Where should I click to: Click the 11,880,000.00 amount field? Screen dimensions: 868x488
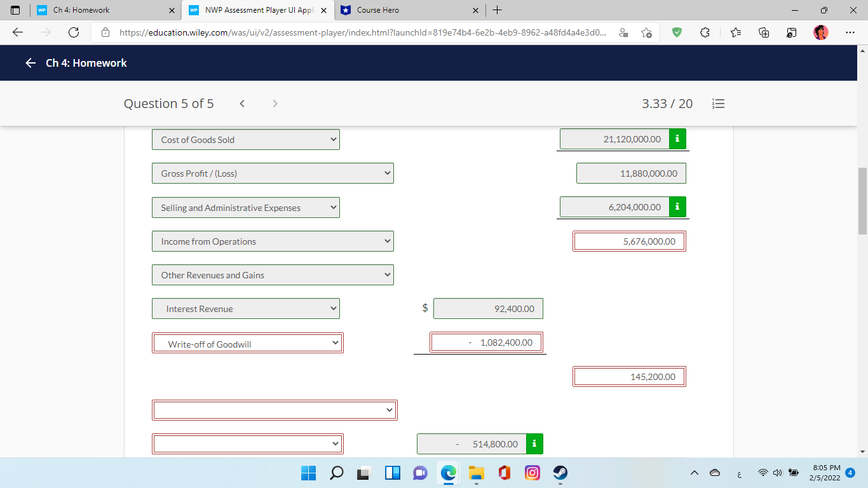(631, 173)
